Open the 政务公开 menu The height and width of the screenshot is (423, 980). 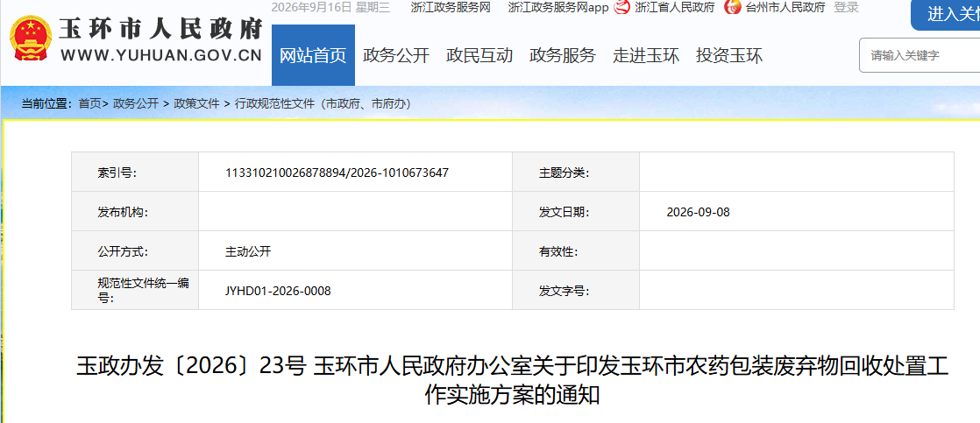[396, 55]
